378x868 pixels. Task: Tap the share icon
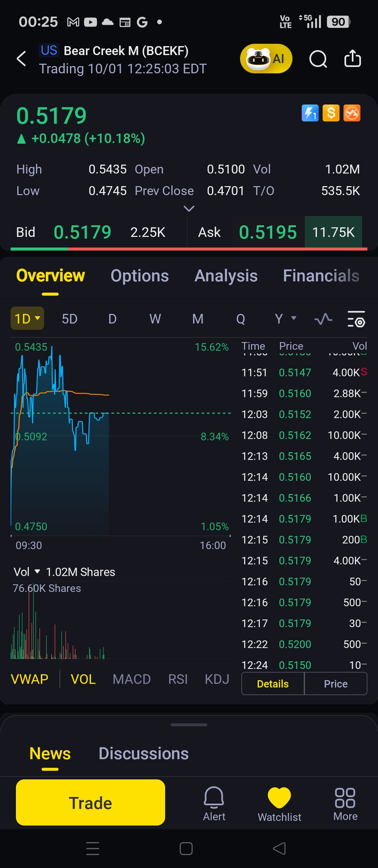point(352,59)
